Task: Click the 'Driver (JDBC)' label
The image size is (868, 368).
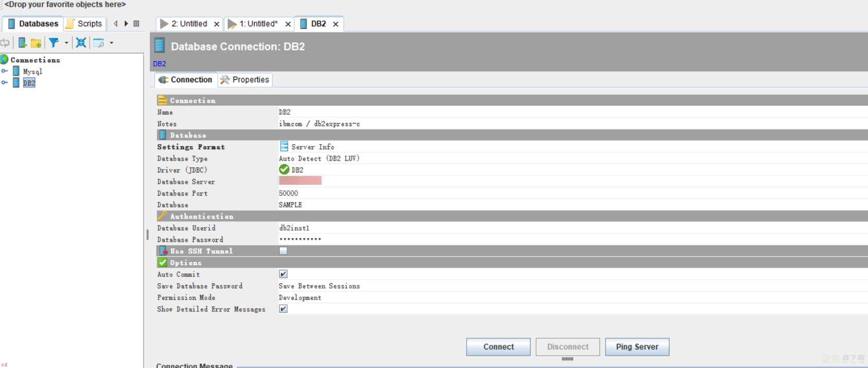Action: click(182, 170)
